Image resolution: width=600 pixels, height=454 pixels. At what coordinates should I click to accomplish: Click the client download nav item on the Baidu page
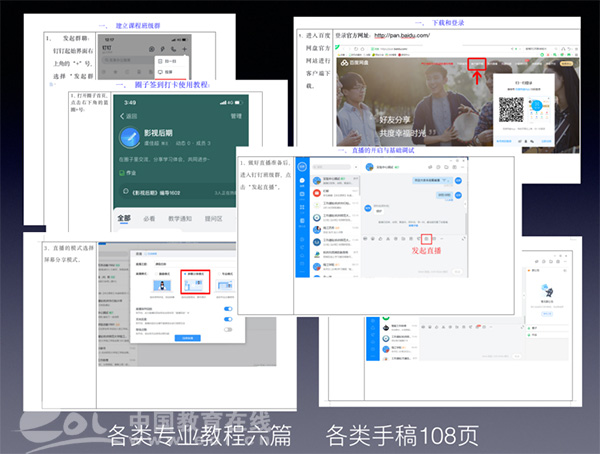coord(477,64)
